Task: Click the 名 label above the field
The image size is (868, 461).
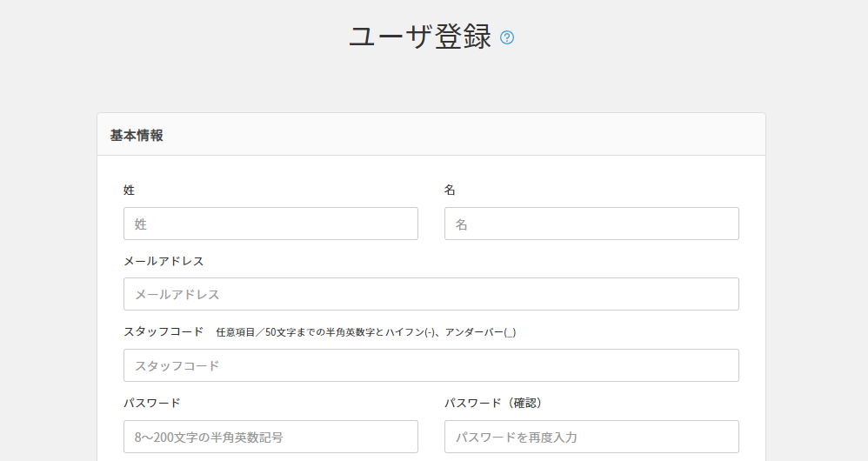Action: [451, 190]
